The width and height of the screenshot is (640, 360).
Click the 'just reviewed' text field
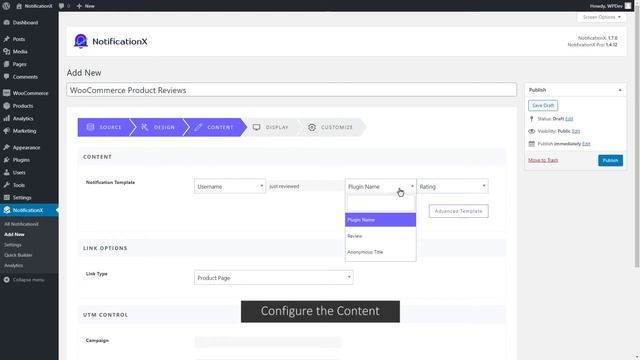(305, 186)
